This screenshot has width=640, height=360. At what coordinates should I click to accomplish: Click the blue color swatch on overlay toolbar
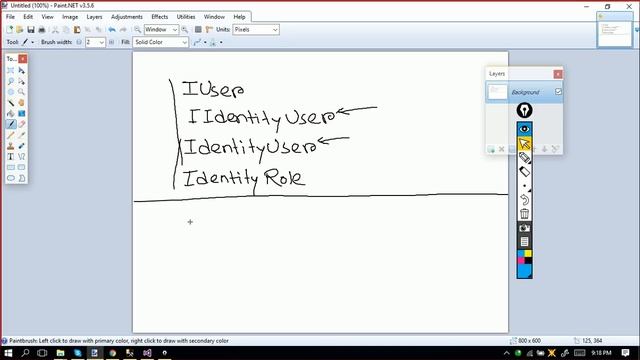[x=524, y=271]
